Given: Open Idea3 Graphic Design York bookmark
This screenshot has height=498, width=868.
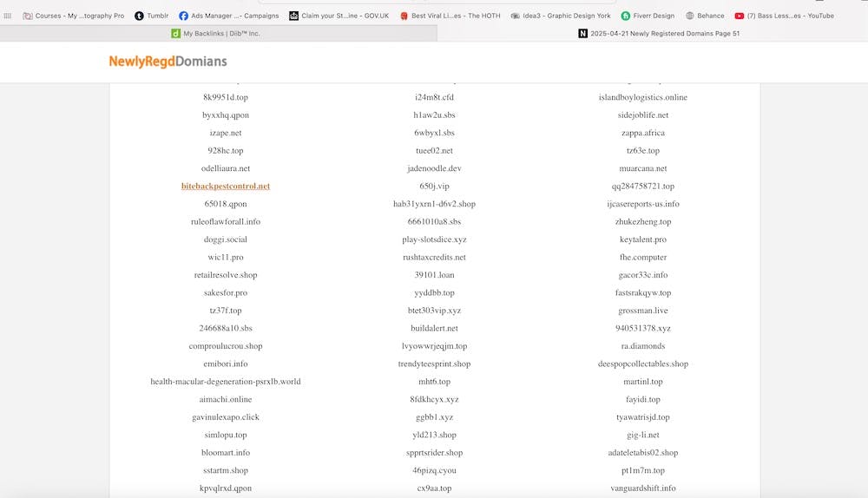Looking at the screenshot, I should [561, 16].
